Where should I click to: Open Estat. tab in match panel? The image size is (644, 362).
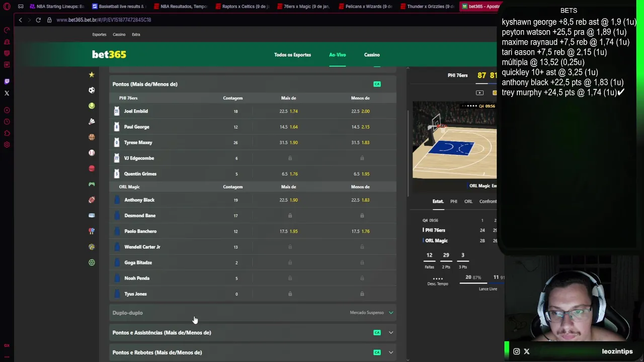click(438, 201)
